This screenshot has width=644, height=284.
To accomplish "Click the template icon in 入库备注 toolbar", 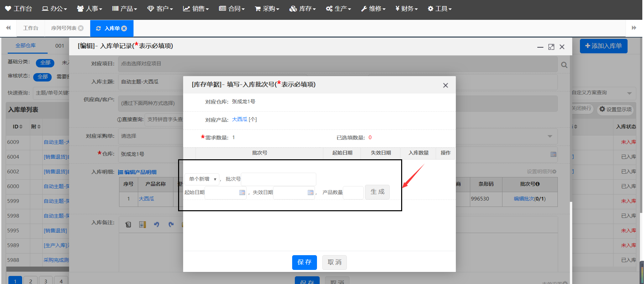I will click(143, 224).
